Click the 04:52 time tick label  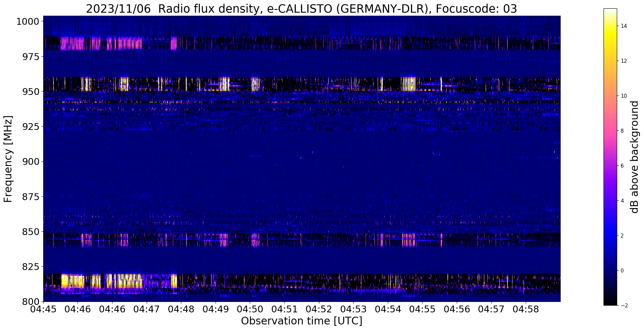[x=319, y=310]
